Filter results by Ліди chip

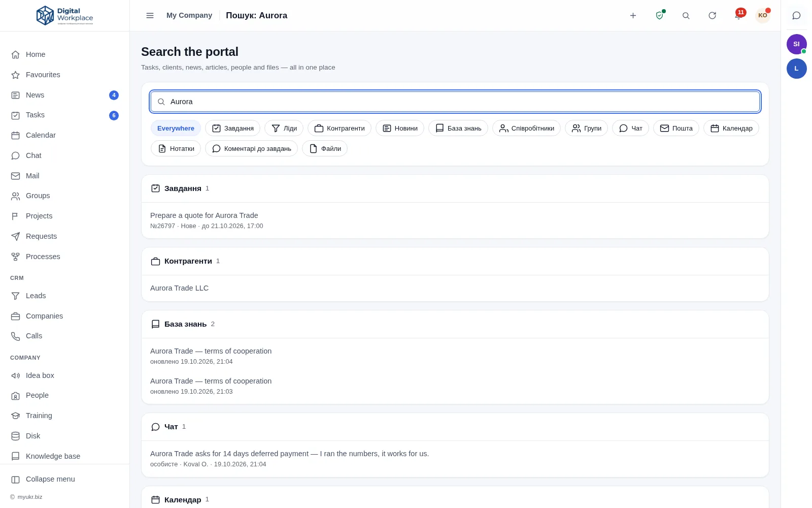[284, 129]
